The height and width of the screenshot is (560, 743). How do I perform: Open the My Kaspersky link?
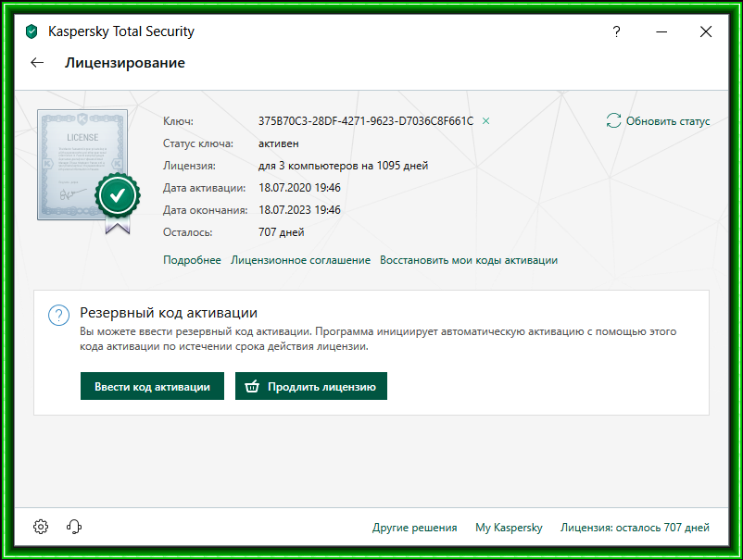pyautogui.click(x=509, y=528)
